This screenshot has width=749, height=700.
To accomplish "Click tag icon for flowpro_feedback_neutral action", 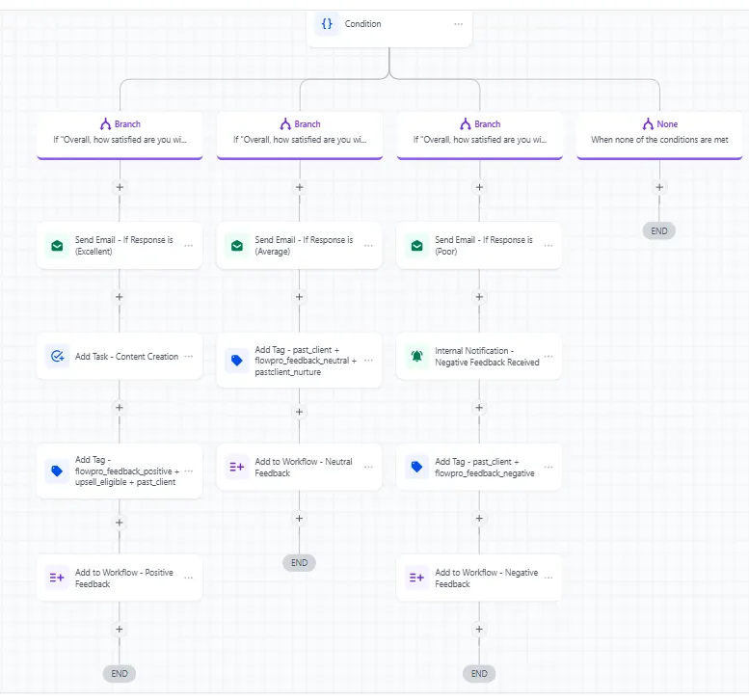I will click(237, 361).
